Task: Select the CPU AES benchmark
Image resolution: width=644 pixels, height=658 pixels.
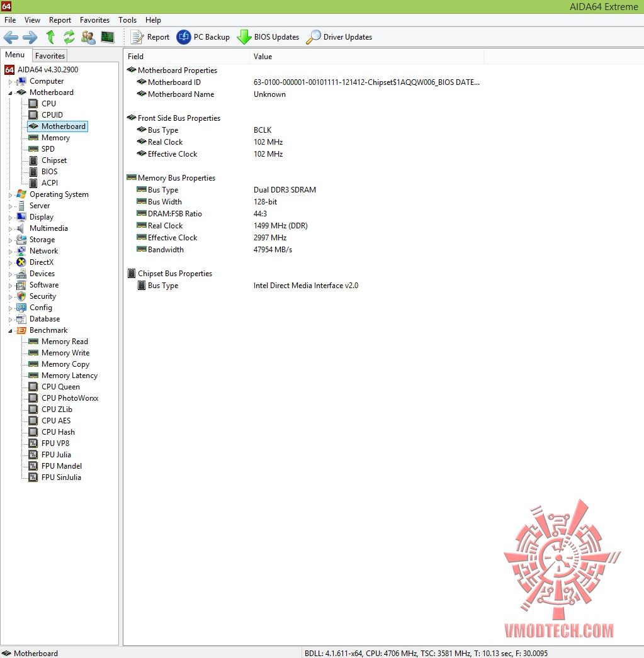Action: (x=56, y=420)
